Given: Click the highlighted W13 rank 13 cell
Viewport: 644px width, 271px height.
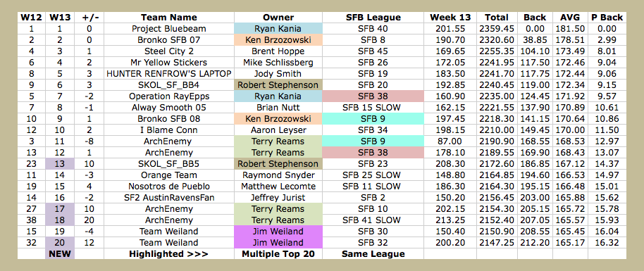Looking at the screenshot, I should tap(60, 164).
